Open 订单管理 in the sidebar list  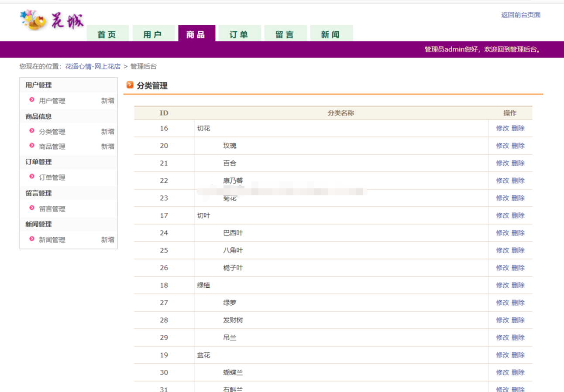click(52, 177)
